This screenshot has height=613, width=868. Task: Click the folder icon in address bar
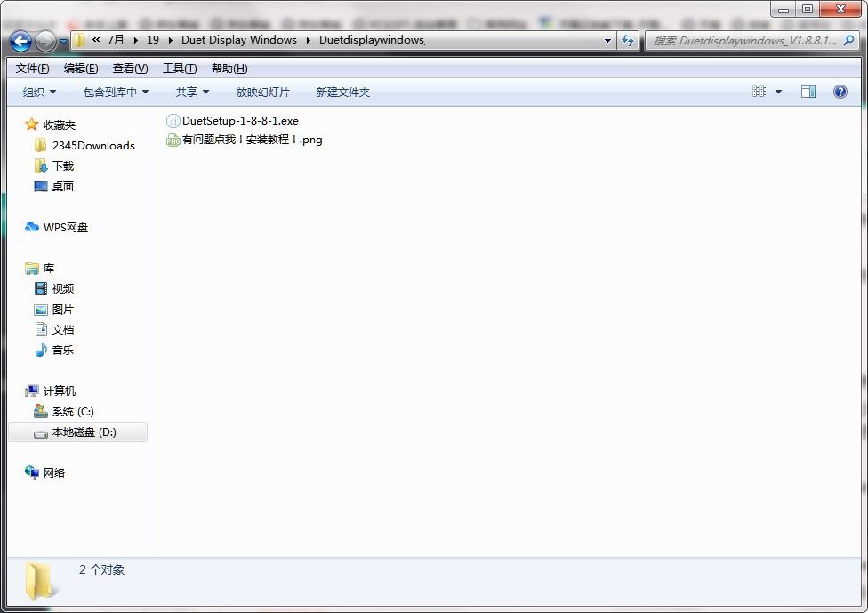click(x=80, y=40)
